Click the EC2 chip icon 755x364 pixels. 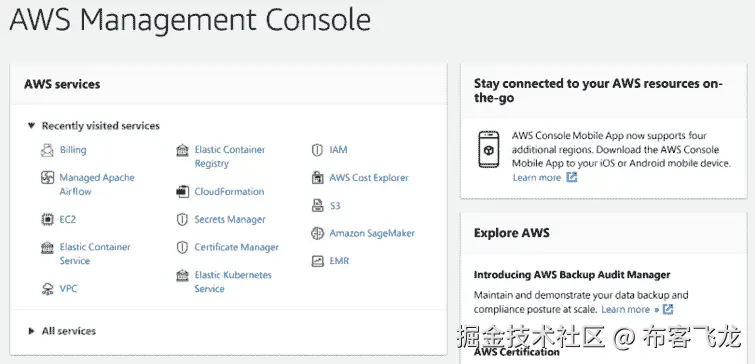tap(47, 220)
